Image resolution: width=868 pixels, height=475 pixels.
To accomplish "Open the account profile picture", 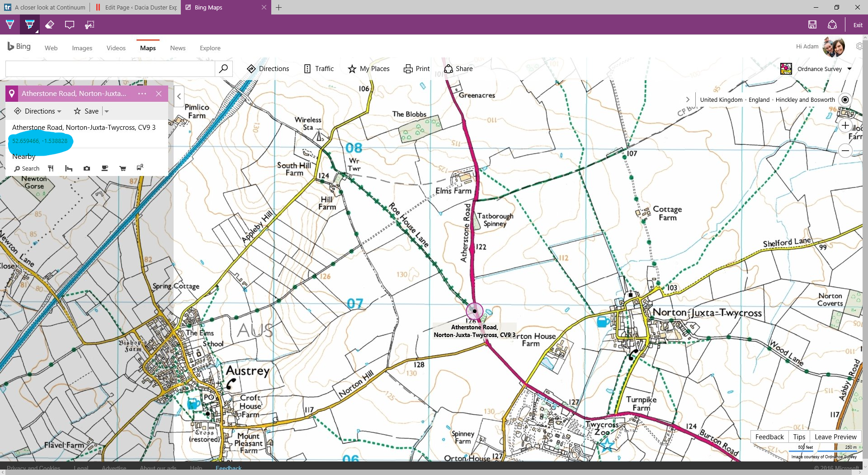I will (x=834, y=47).
